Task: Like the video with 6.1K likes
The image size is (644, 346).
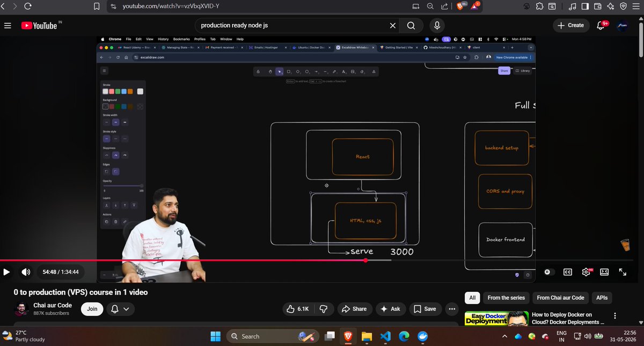Action: [x=297, y=309]
